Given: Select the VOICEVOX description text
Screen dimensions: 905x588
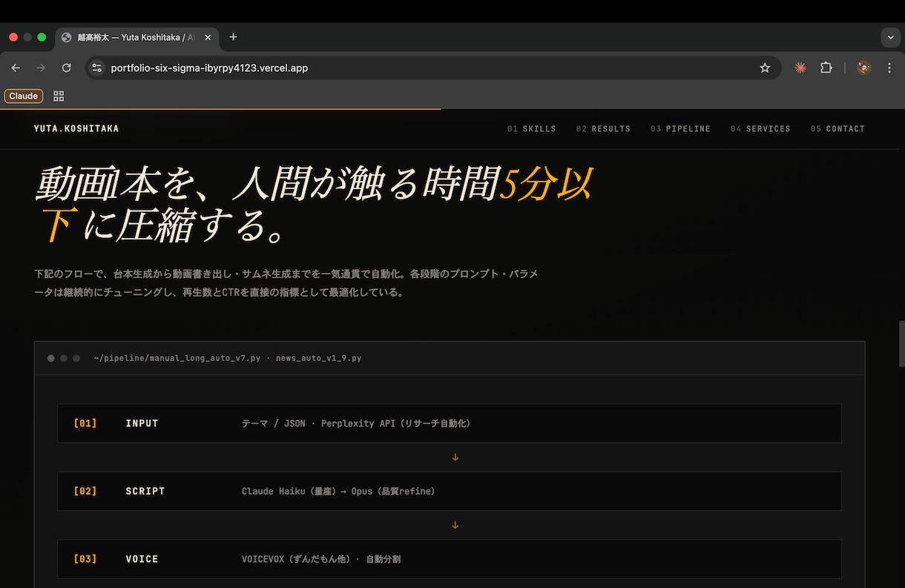Looking at the screenshot, I should coord(321,559).
